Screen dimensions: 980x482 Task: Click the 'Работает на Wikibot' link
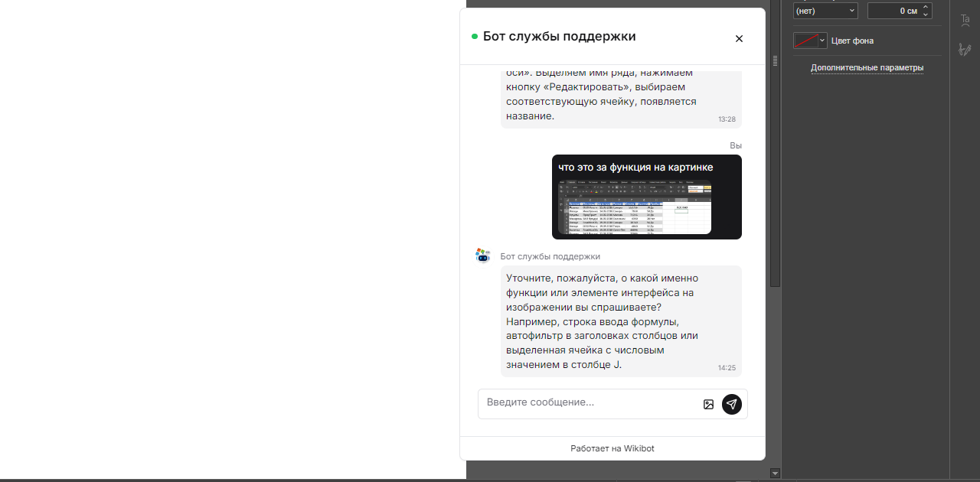click(x=612, y=448)
